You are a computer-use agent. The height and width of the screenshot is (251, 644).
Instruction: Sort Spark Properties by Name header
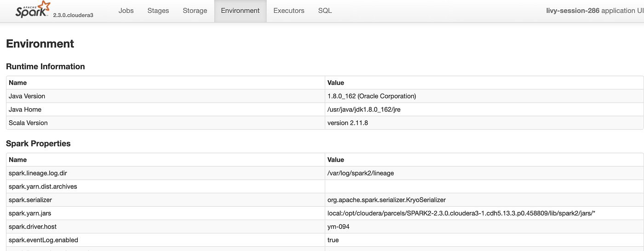[18, 160]
